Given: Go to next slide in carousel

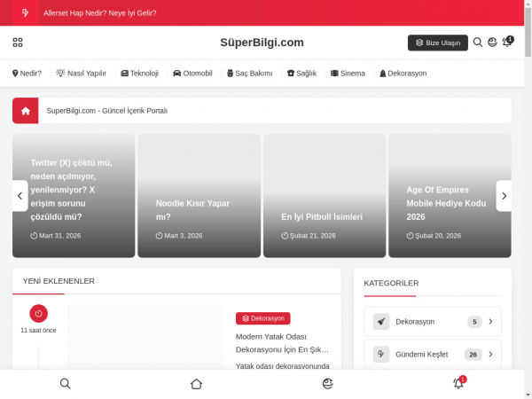Looking at the screenshot, I should click(504, 196).
